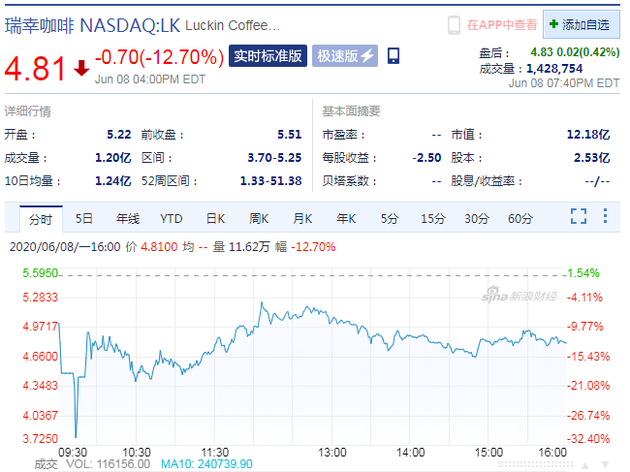Image resolution: width=630 pixels, height=472 pixels.
Task: Click the 每股收益 value -2.50
Action: coord(427,157)
